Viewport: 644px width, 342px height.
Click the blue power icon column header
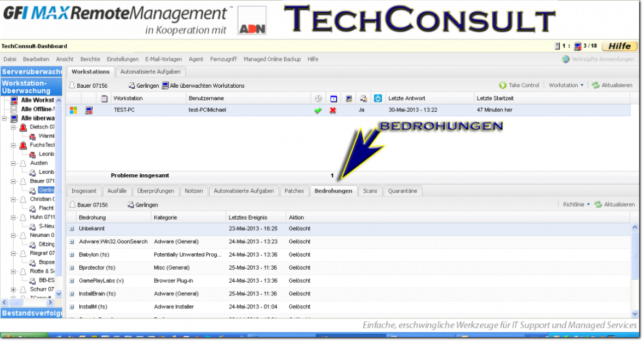pos(378,99)
